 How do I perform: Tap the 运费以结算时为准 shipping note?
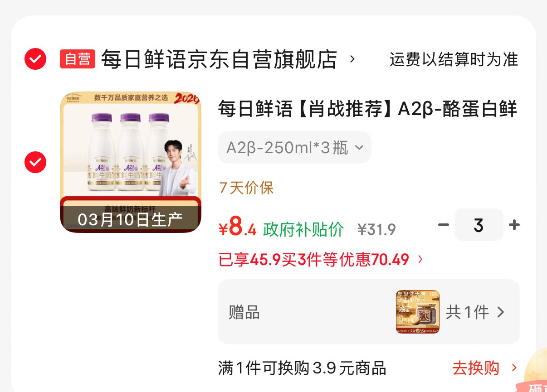pos(454,59)
